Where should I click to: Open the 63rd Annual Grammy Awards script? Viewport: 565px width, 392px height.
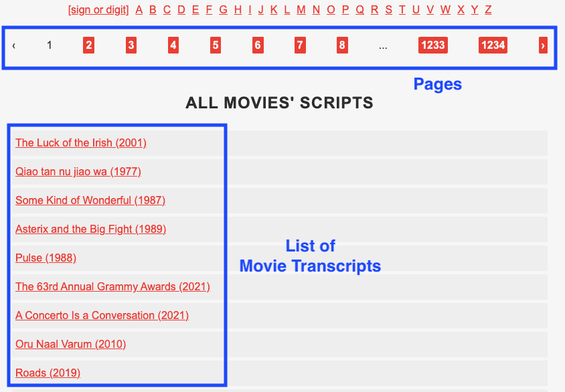click(x=112, y=286)
